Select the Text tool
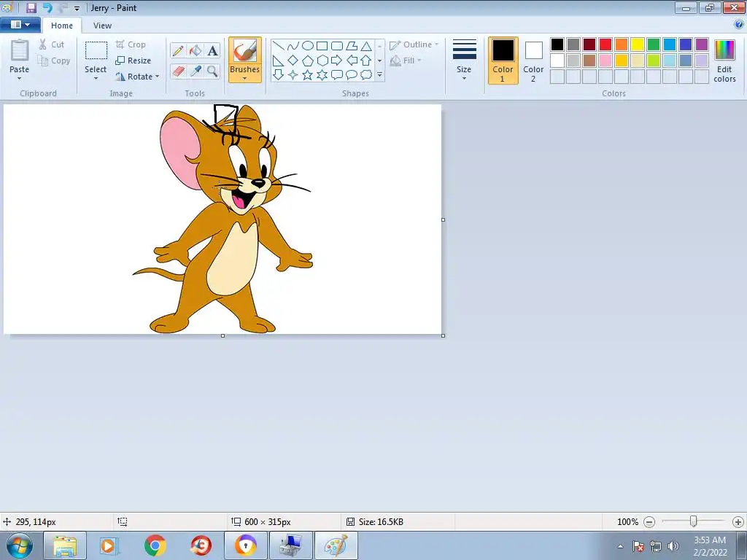 [212, 50]
